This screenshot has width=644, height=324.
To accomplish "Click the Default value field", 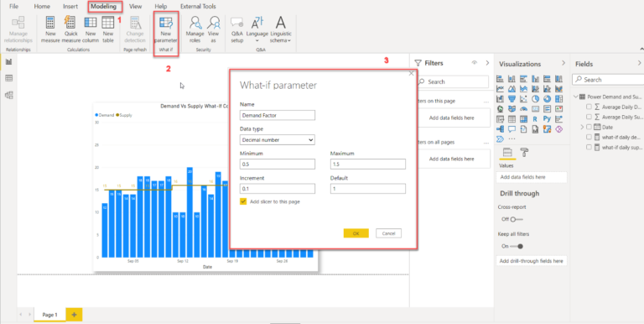I will coord(368,189).
